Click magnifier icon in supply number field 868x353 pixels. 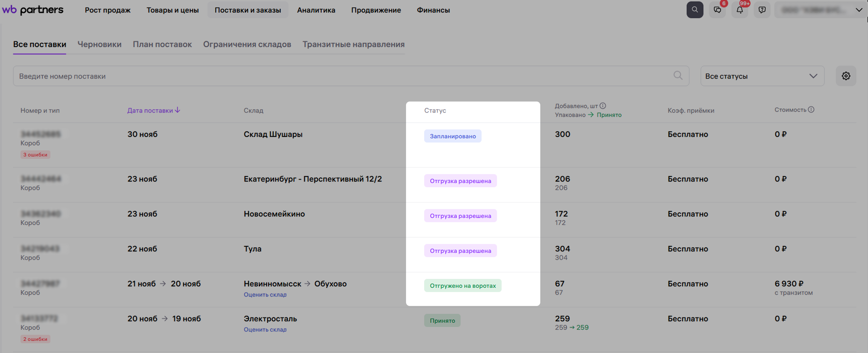pos(678,76)
